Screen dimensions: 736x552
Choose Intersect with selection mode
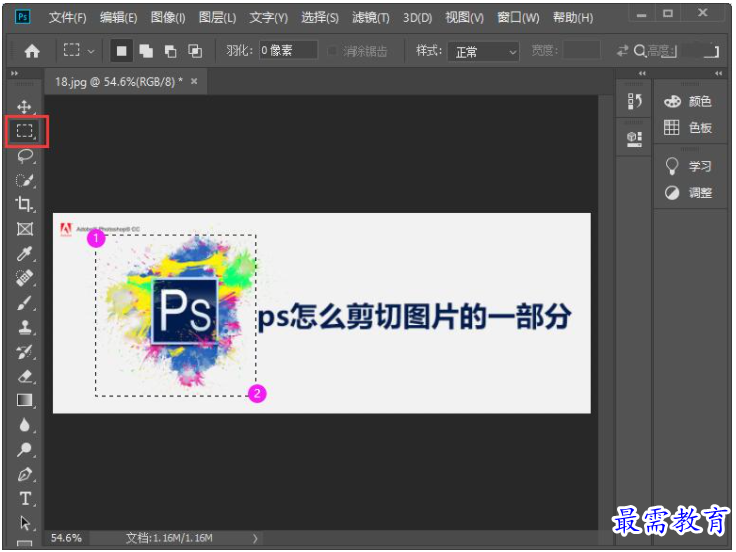195,51
